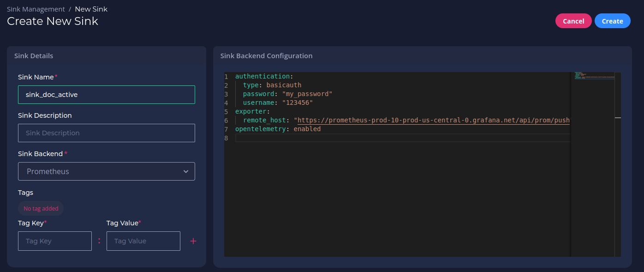Click the Sink Description input field
Image resolution: width=644 pixels, height=272 pixels.
[x=107, y=133]
